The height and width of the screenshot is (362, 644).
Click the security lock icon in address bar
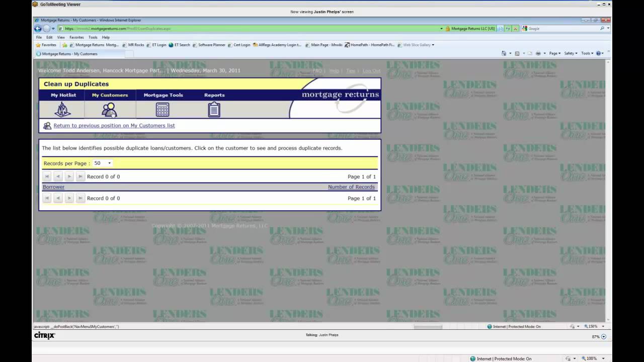[448, 29]
